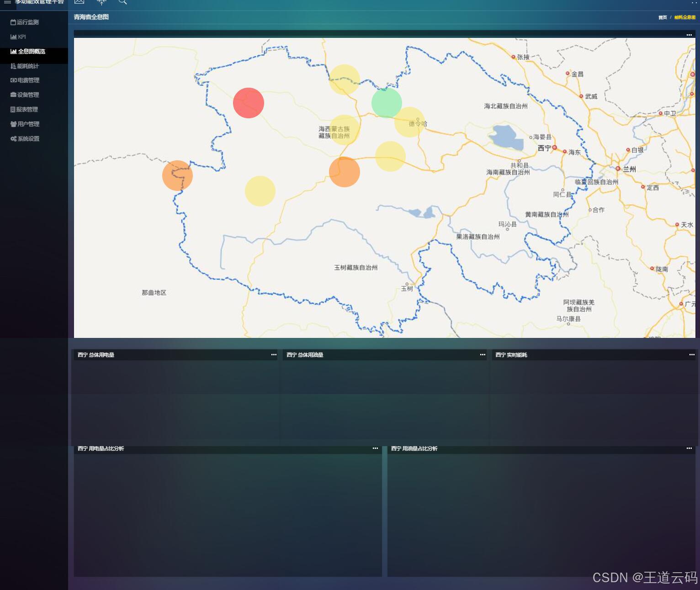Viewport: 700px width, 590px height.
Task: Open 全息图概览 in the sidebar
Action: pos(32,52)
